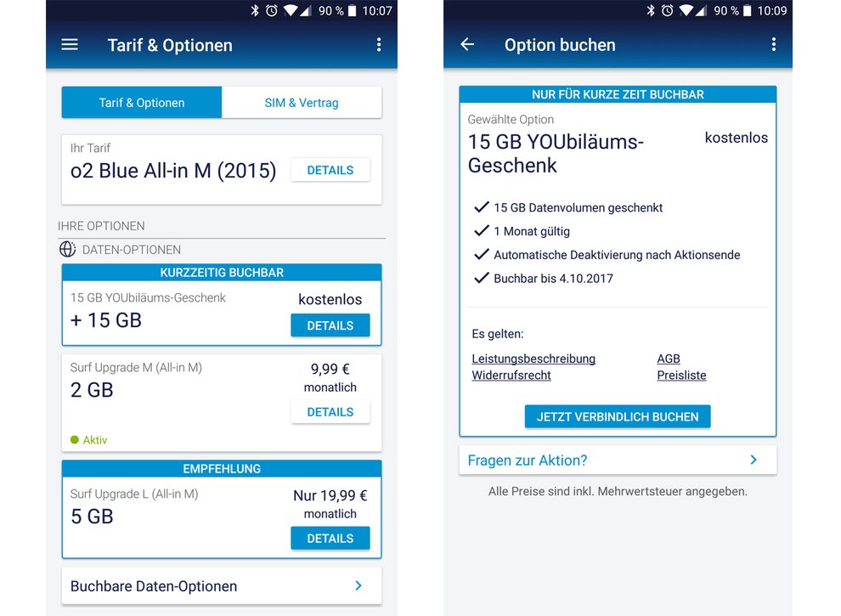The image size is (841, 616).
Task: Expand the Fragen zur Aktion? row
Action: [618, 461]
